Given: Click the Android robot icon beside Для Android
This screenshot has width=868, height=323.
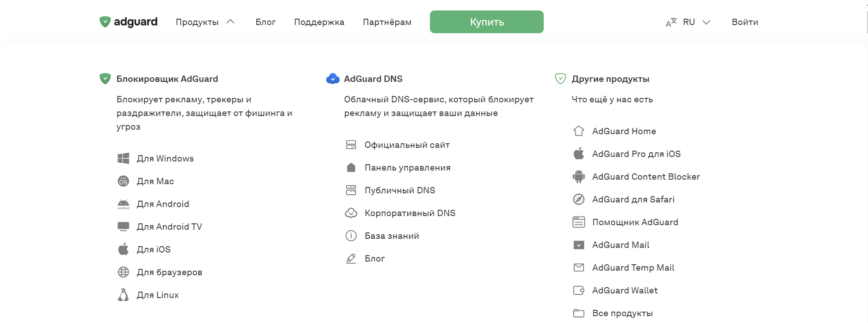Looking at the screenshot, I should tap(123, 204).
